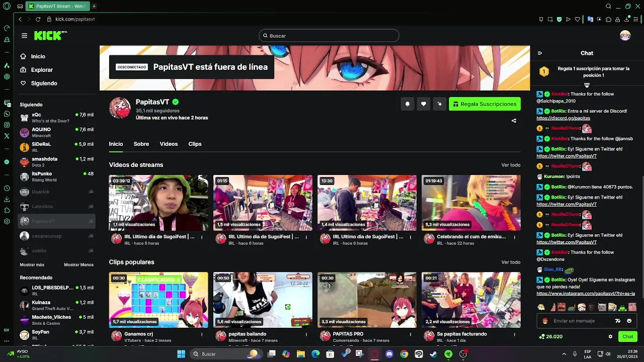Open Google Chrome from Windows taskbar
The image size is (644, 362).
pyautogui.click(x=404, y=354)
